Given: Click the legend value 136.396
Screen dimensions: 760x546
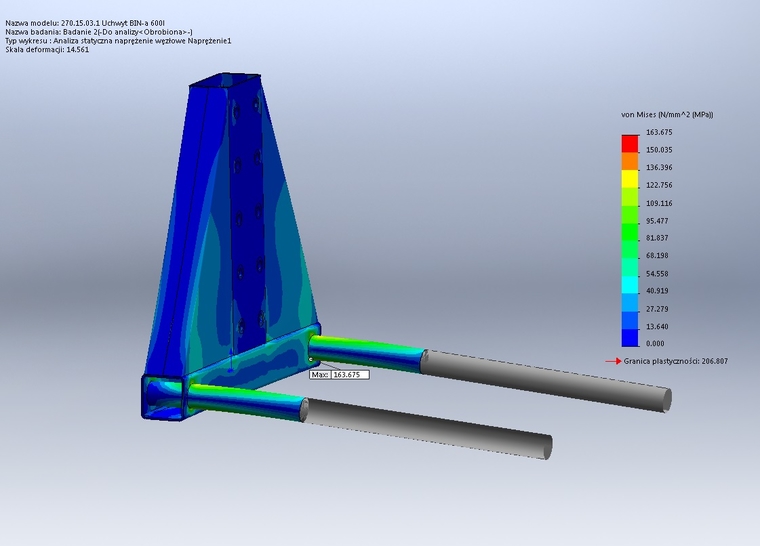Looking at the screenshot, I should 659,167.
